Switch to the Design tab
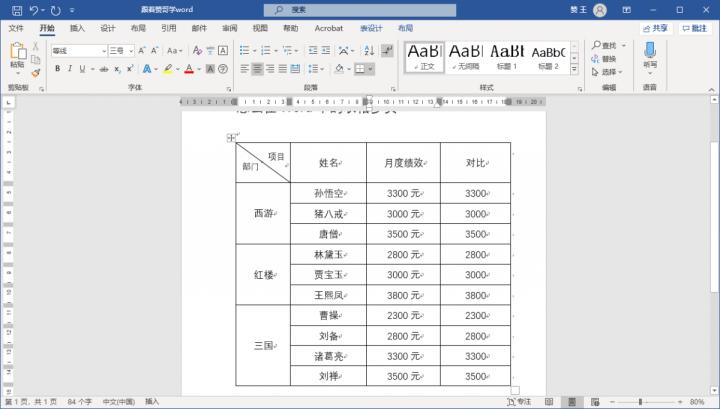720x409 pixels. coord(108,28)
